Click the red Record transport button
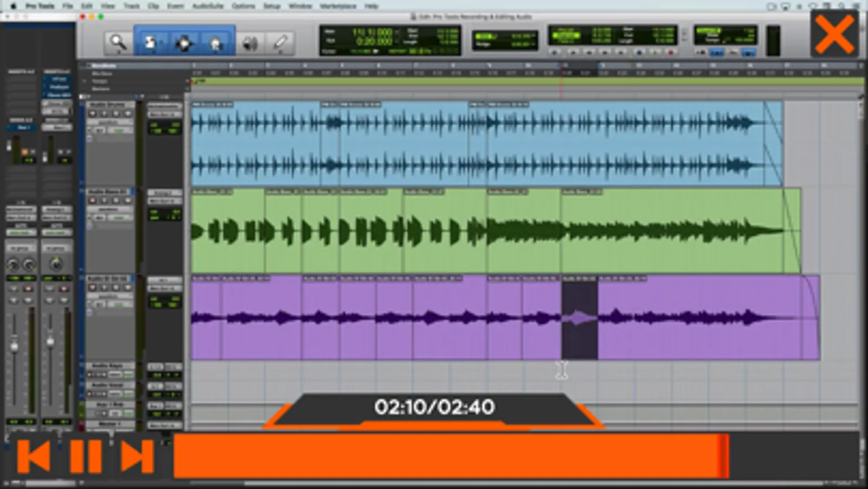 [x=671, y=53]
